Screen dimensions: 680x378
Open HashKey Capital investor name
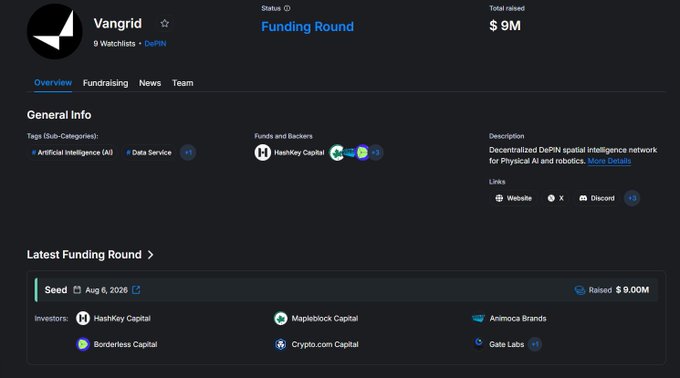[122, 318]
